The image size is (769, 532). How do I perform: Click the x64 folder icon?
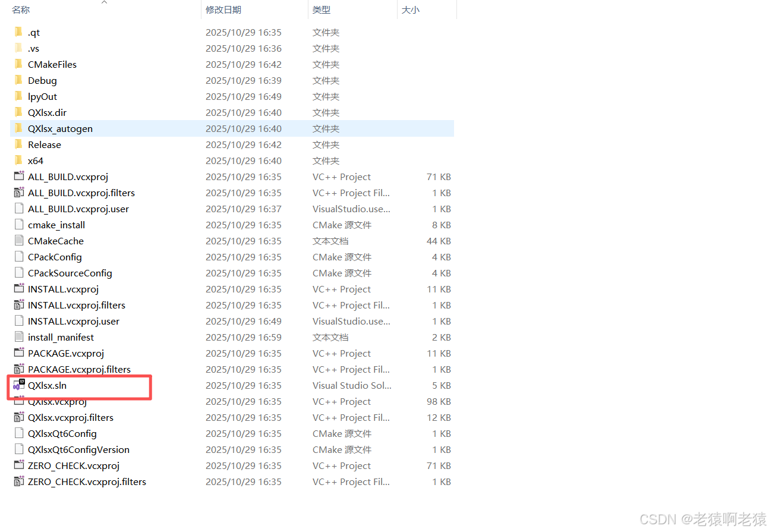[18, 160]
